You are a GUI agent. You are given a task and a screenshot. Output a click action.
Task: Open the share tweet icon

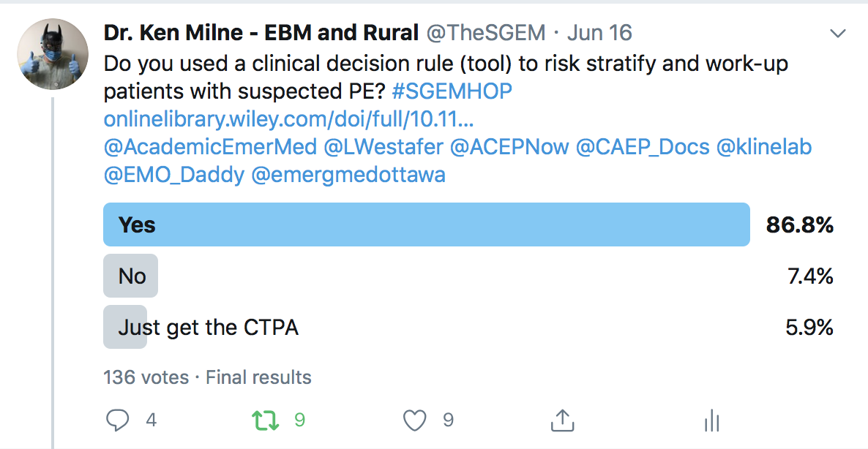562,420
